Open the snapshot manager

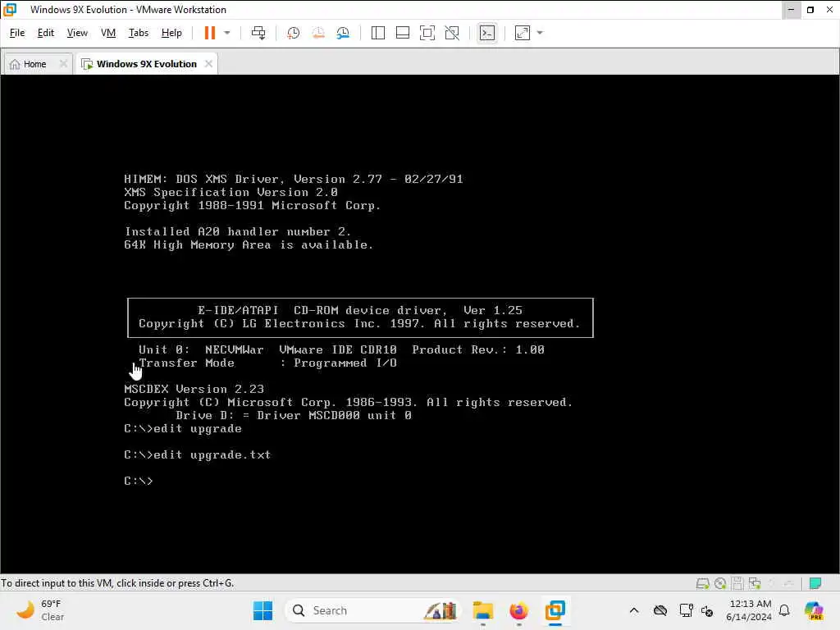tap(343, 33)
